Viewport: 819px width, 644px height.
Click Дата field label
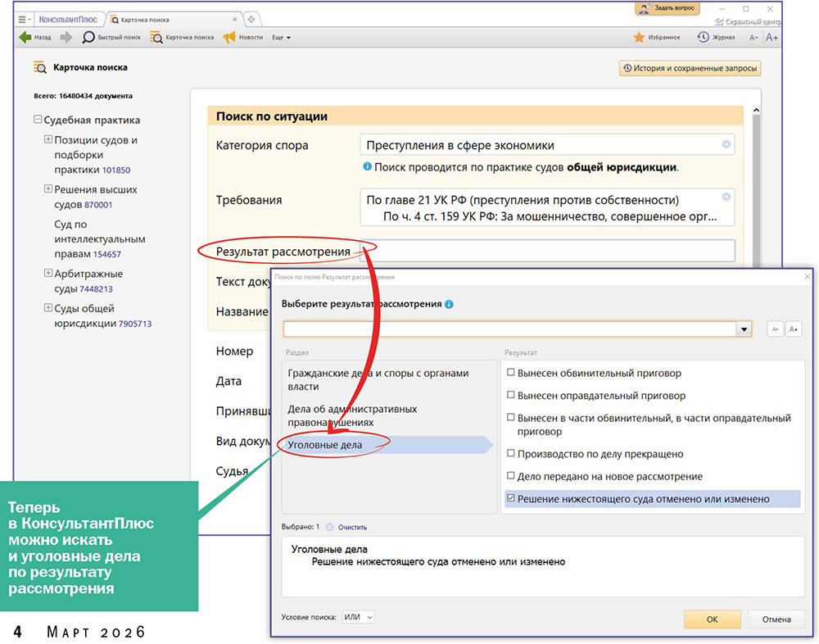click(x=229, y=381)
